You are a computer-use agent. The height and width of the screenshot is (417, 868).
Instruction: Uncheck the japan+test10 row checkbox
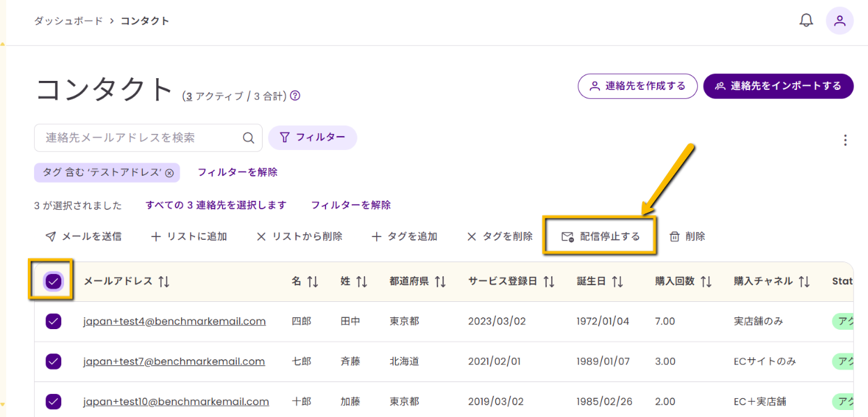pyautogui.click(x=54, y=402)
